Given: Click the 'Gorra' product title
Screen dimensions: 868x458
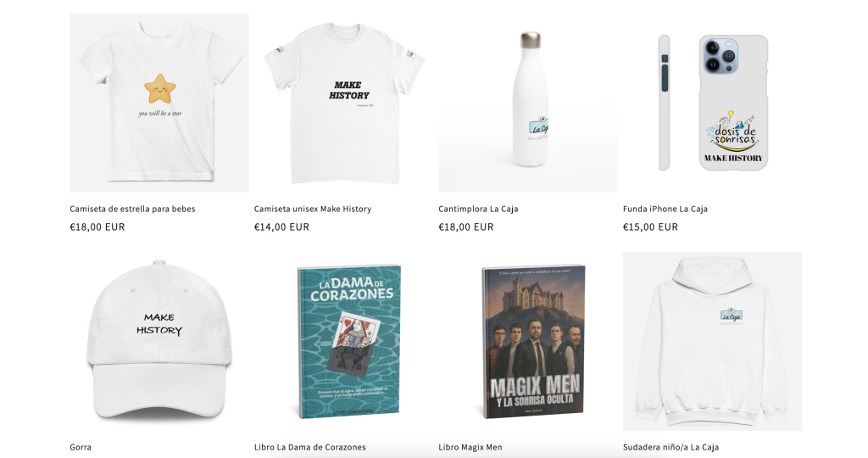Looking at the screenshot, I should (81, 447).
